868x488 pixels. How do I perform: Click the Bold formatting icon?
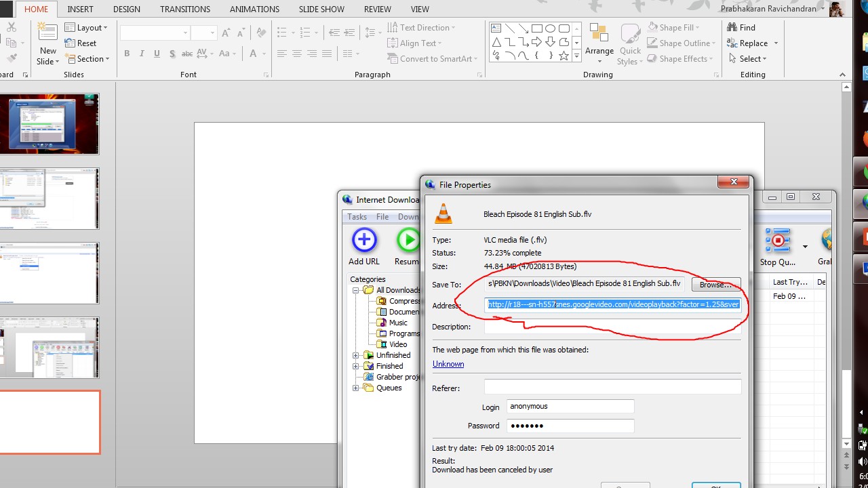click(x=127, y=54)
